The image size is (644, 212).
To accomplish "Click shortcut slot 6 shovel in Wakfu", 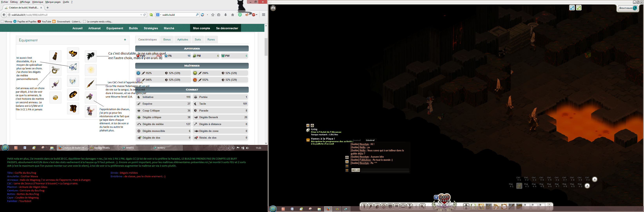I will pos(512,207).
